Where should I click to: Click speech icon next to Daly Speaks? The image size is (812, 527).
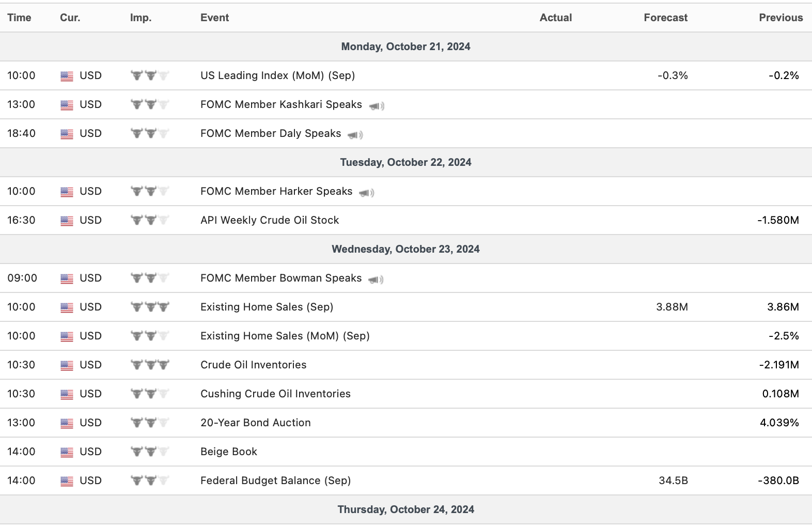355,135
